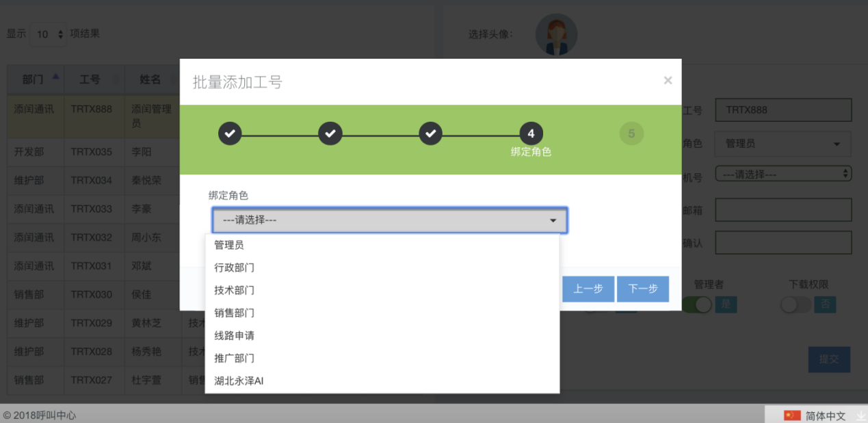Click the 工号 input field with TRTX888
This screenshot has height=423, width=868.
click(782, 110)
